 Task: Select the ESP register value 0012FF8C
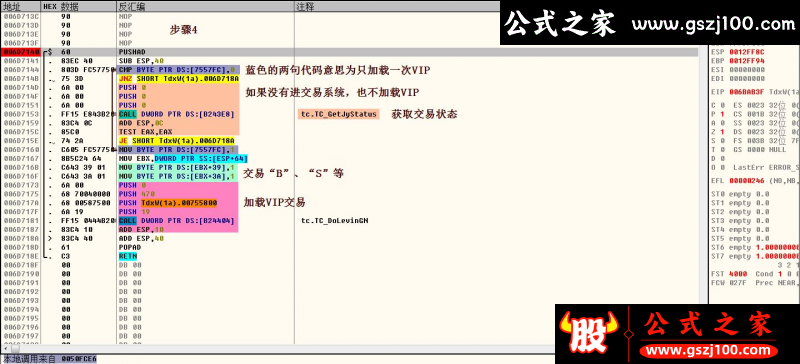click(746, 52)
